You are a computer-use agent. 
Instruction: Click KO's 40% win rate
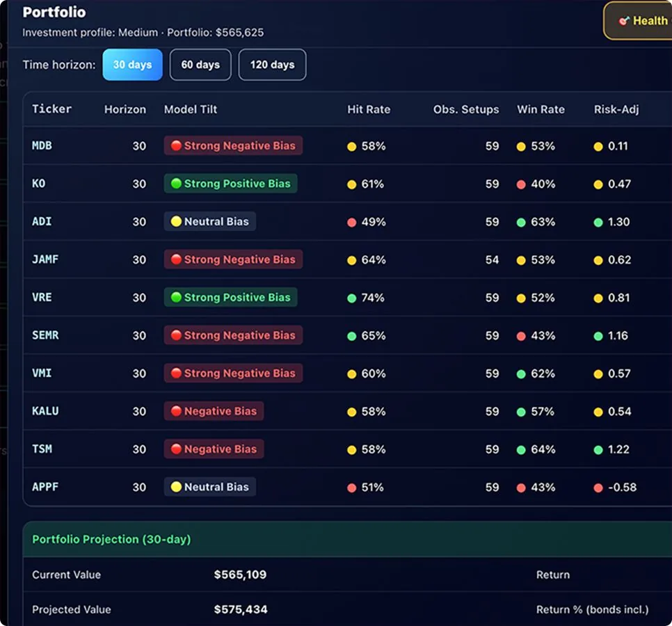543,184
